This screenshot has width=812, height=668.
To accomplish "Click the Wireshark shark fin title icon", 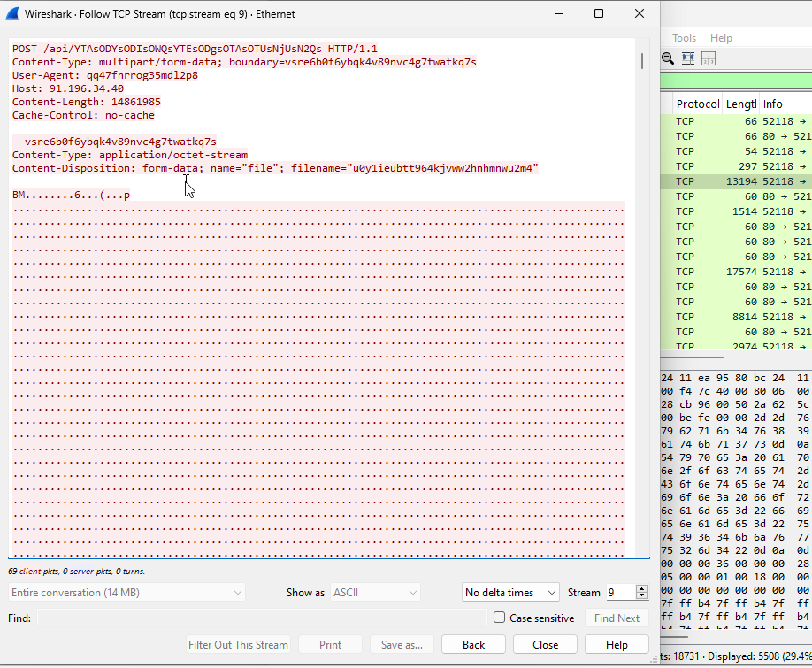I will [12, 13].
